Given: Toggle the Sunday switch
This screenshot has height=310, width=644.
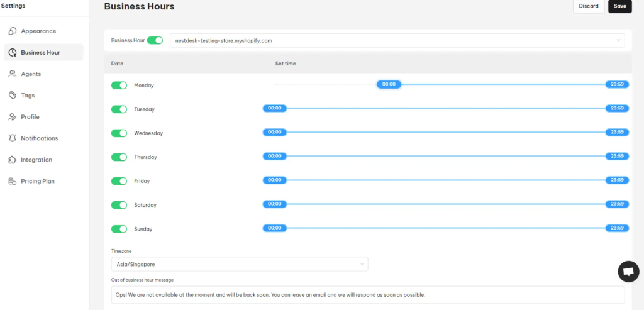Looking at the screenshot, I should pos(119,229).
